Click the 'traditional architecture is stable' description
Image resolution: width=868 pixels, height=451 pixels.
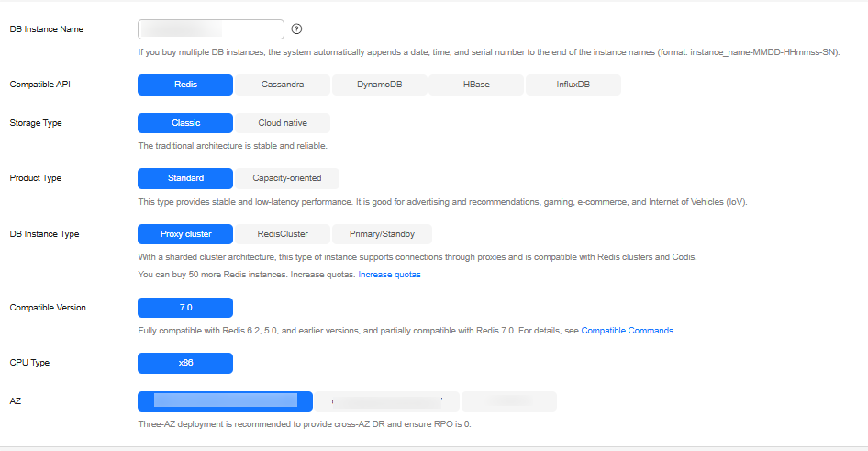tap(232, 146)
